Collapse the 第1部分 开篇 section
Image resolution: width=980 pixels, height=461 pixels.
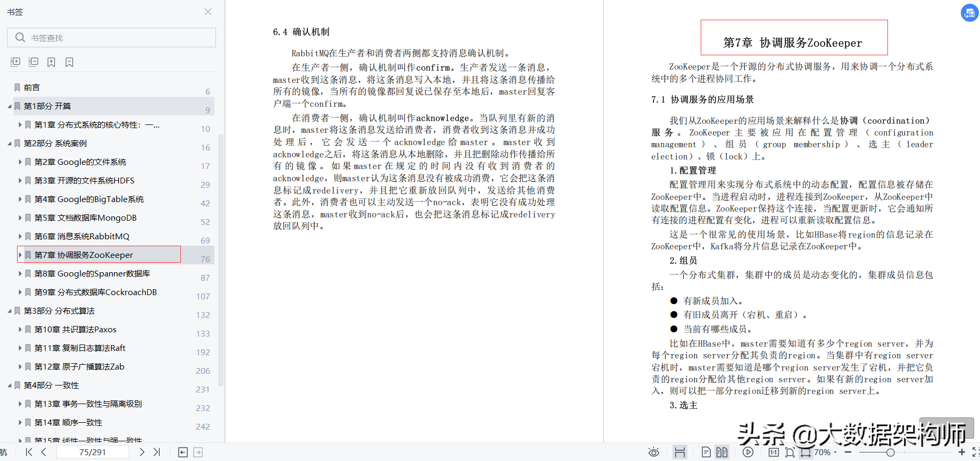tap(9, 106)
